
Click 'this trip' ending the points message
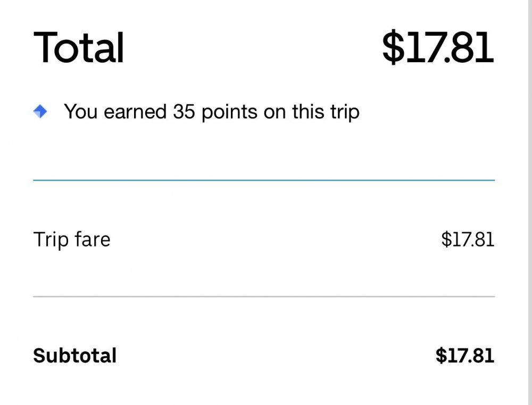click(x=326, y=112)
